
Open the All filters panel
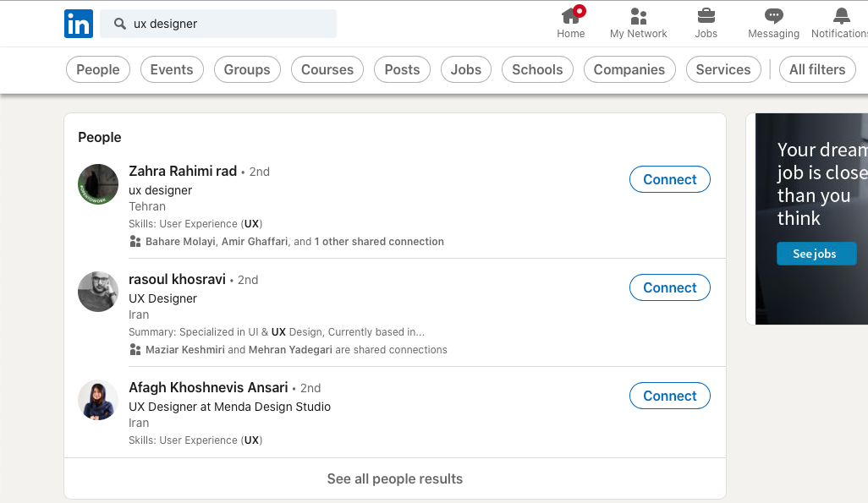coord(817,69)
